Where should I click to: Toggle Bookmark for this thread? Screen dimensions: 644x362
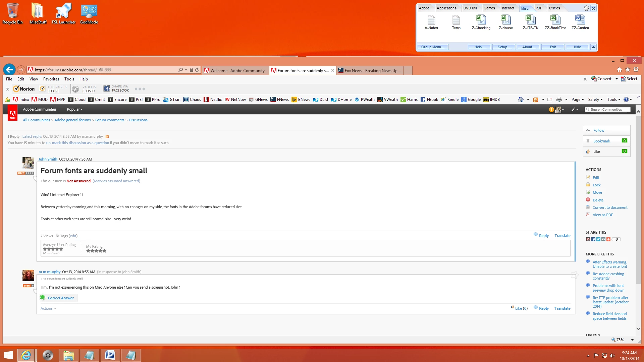[x=601, y=141]
